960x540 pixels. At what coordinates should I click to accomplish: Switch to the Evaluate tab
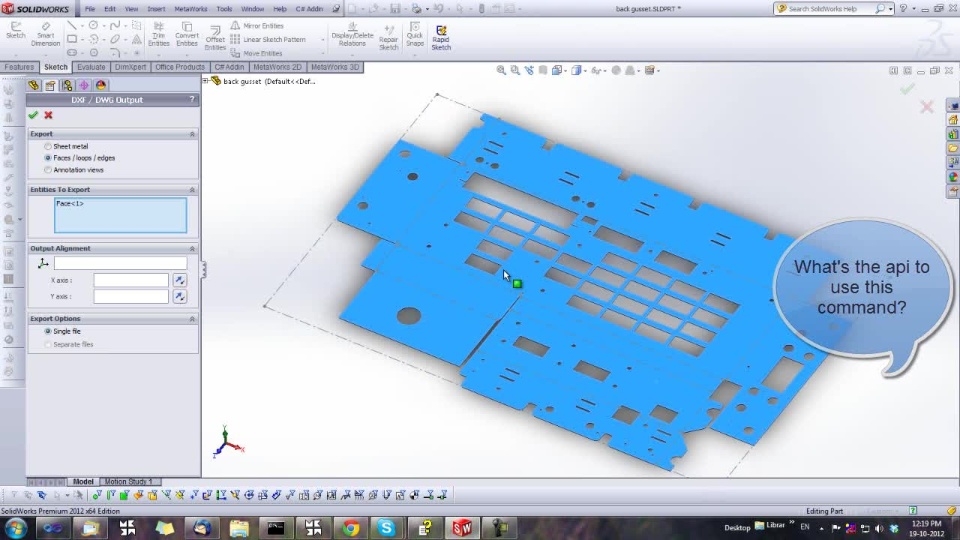(x=91, y=67)
